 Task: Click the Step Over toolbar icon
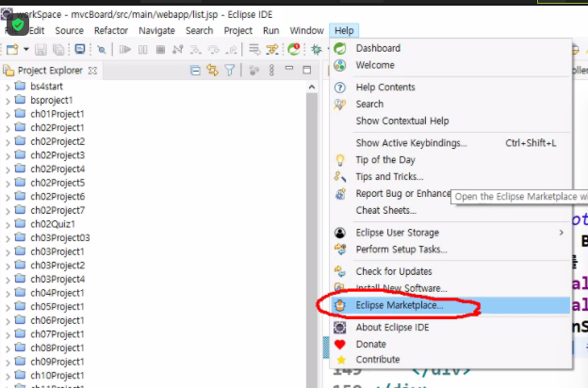pyautogui.click(x=213, y=50)
